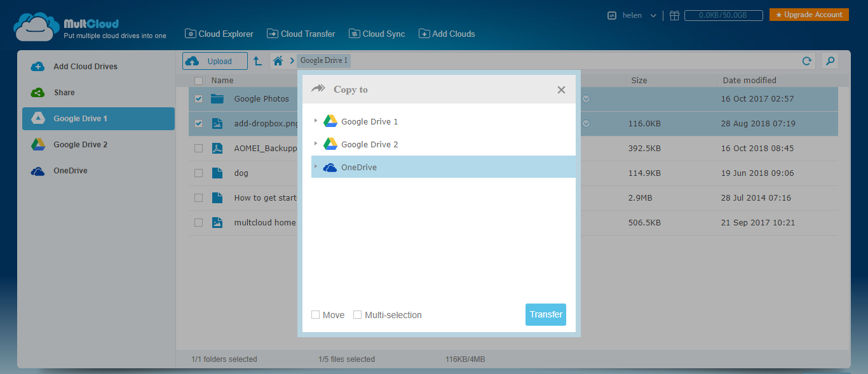Open Cloud Transfer
The image size is (868, 374).
(301, 34)
